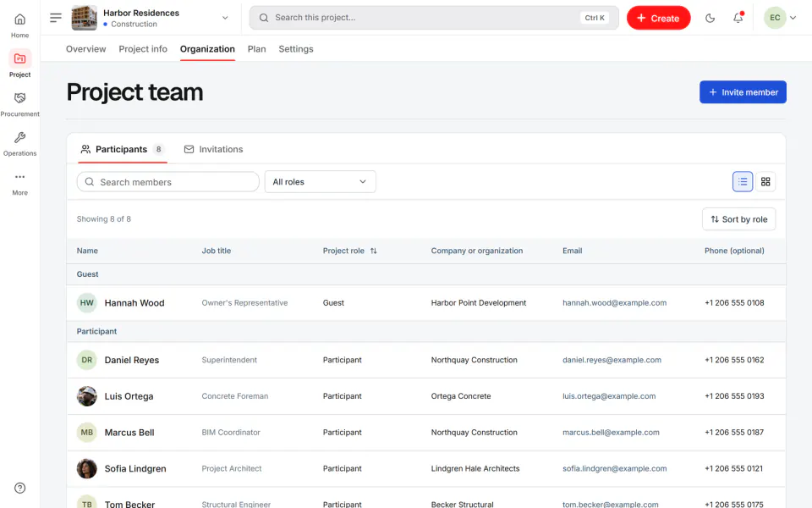Toggle the hamburger navigation menu
The height and width of the screenshot is (508, 812).
tap(56, 18)
